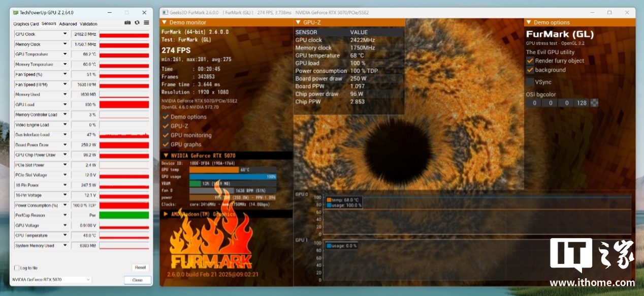The width and height of the screenshot is (644, 296).
Task: Click the GPU-Z screenshot camera icon
Action: pyautogui.click(x=127, y=23)
